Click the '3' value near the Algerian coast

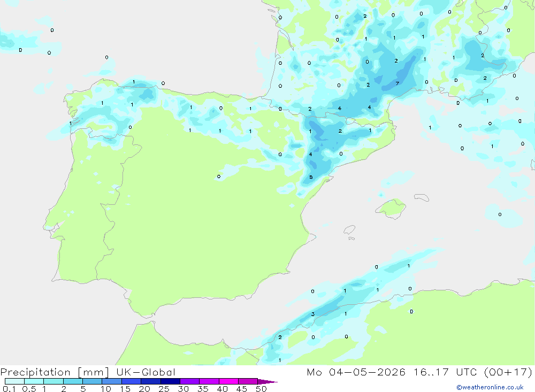coord(313,314)
